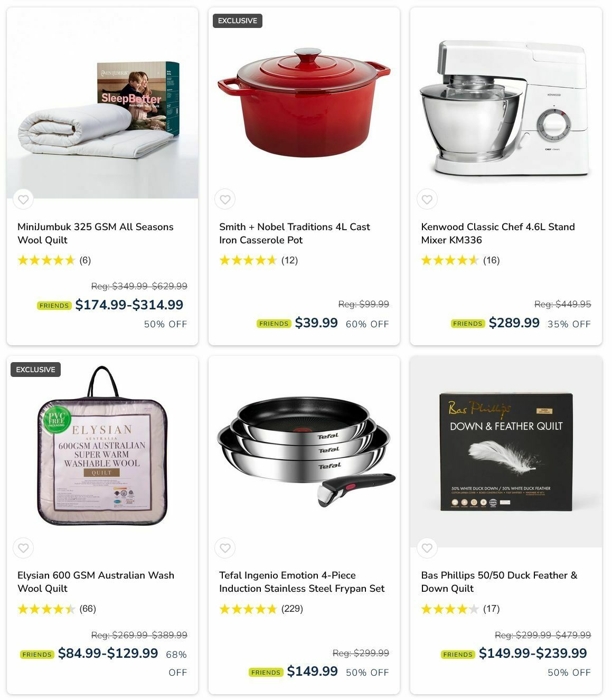Open Elysian 600 GSM Australian Wash link

coord(96,582)
